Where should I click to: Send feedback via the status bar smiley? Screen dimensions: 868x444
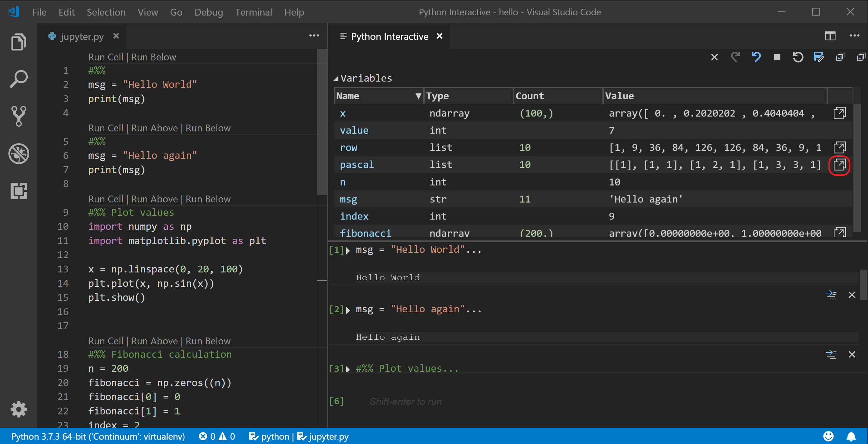point(829,437)
